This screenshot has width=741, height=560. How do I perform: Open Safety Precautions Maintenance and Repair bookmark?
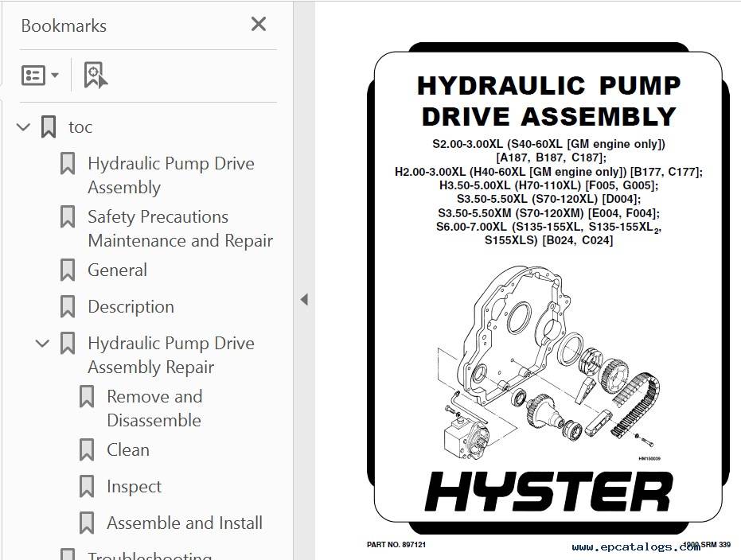[180, 228]
